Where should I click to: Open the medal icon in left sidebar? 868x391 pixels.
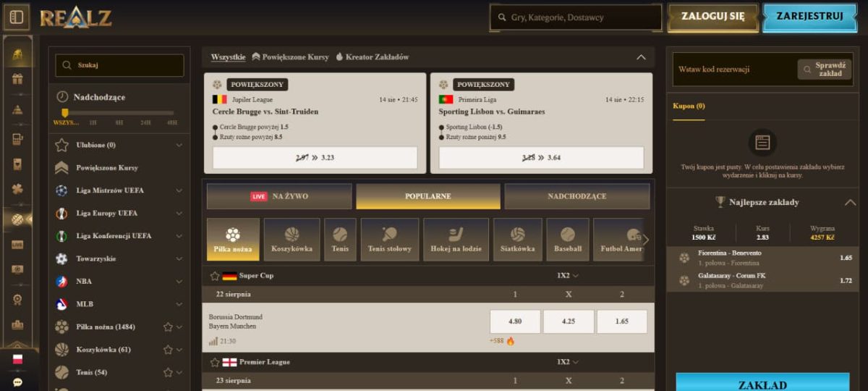click(x=17, y=299)
